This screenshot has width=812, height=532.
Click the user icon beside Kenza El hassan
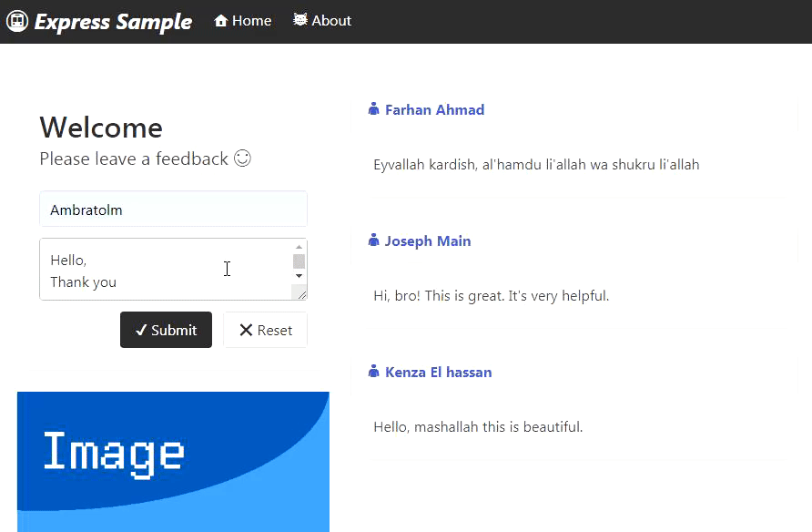[x=373, y=372]
